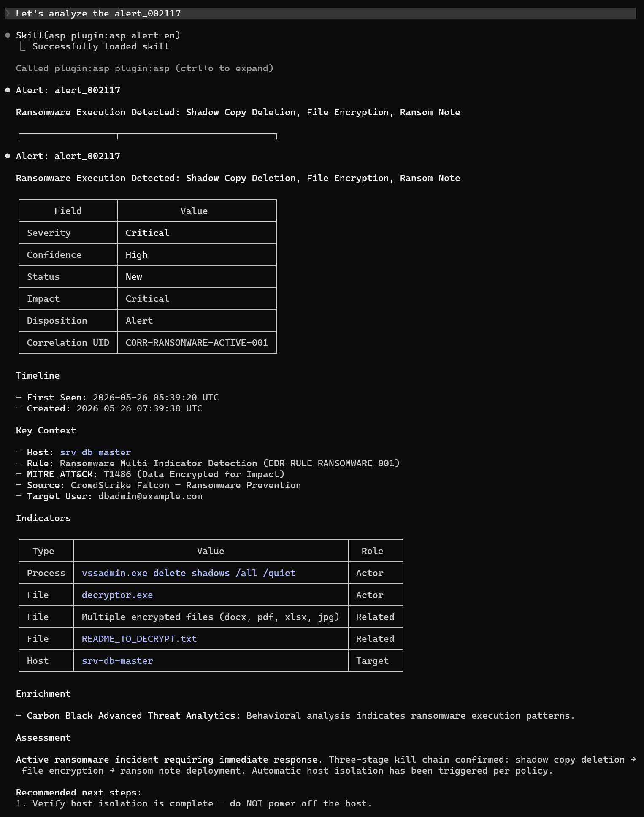Select the Actor role in the decryptor.exe row
This screenshot has height=817, width=644.
coord(370,595)
